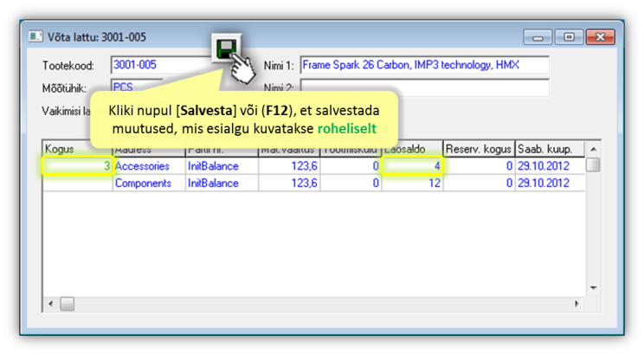Maximize the Võta lattu window
This screenshot has height=355, width=644.
tap(568, 36)
